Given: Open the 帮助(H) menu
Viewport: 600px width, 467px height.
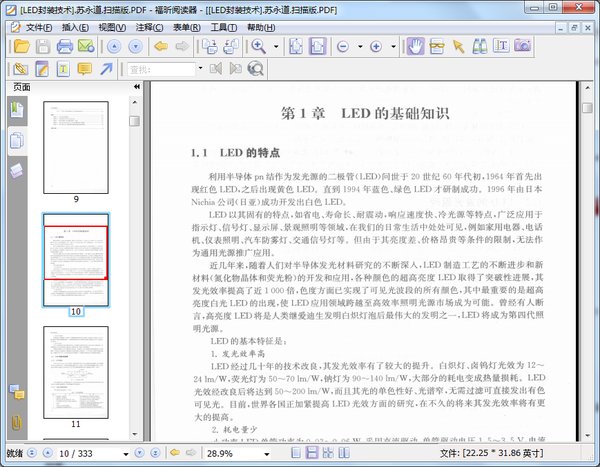Looking at the screenshot, I should [261, 28].
